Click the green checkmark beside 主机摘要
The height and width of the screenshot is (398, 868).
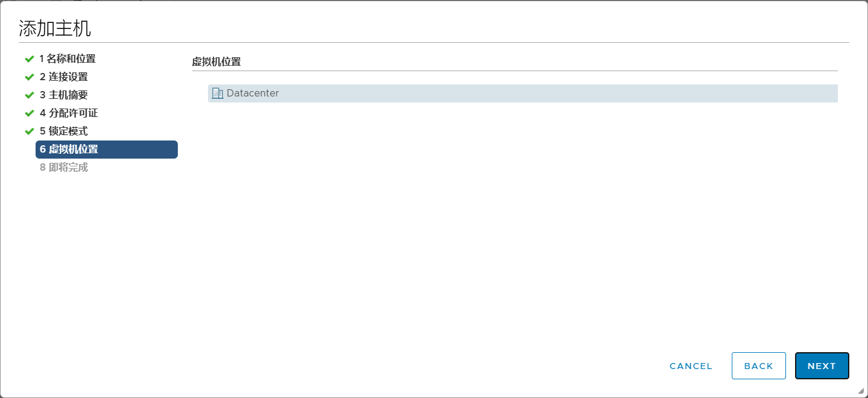click(x=29, y=95)
